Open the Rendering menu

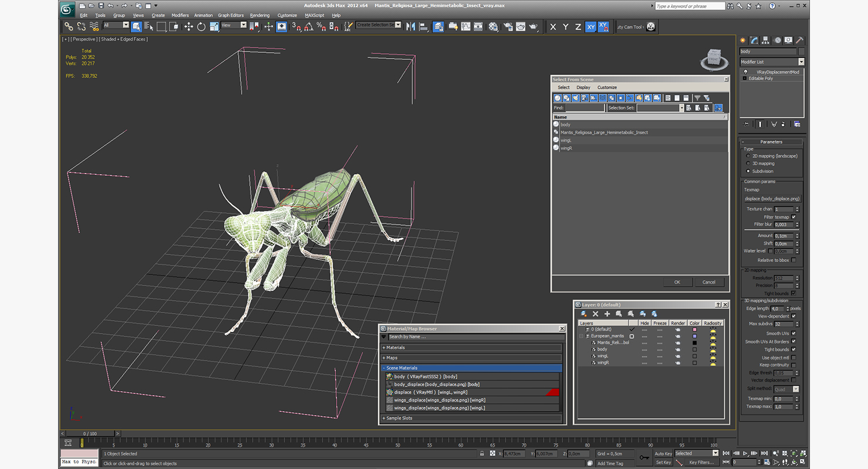tap(260, 15)
